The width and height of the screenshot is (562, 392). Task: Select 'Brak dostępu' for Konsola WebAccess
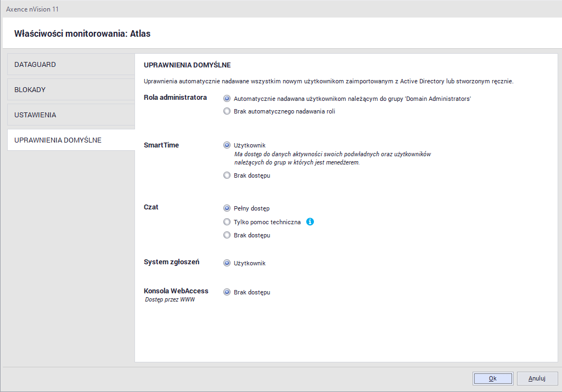pos(227,292)
